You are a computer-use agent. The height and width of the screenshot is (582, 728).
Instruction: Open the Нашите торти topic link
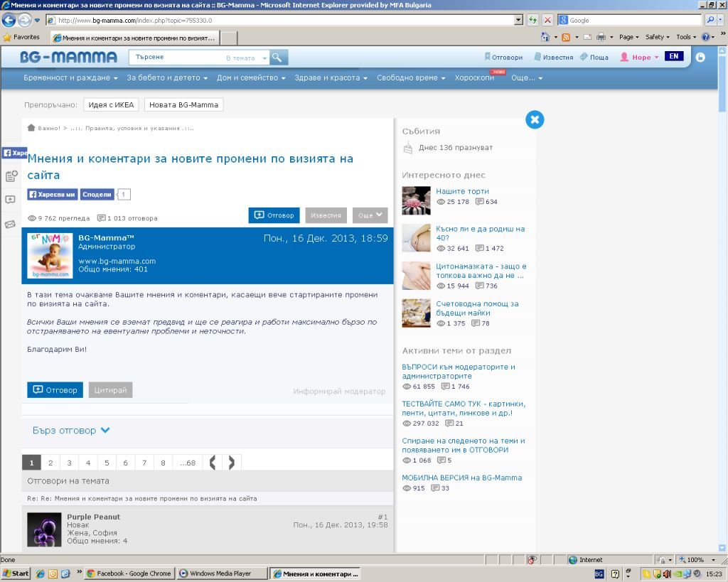[462, 191]
